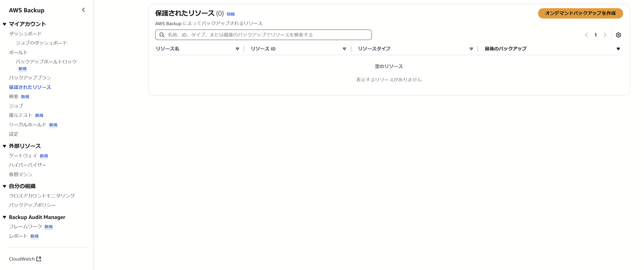
Task: Go to next page arrow
Action: tap(605, 35)
